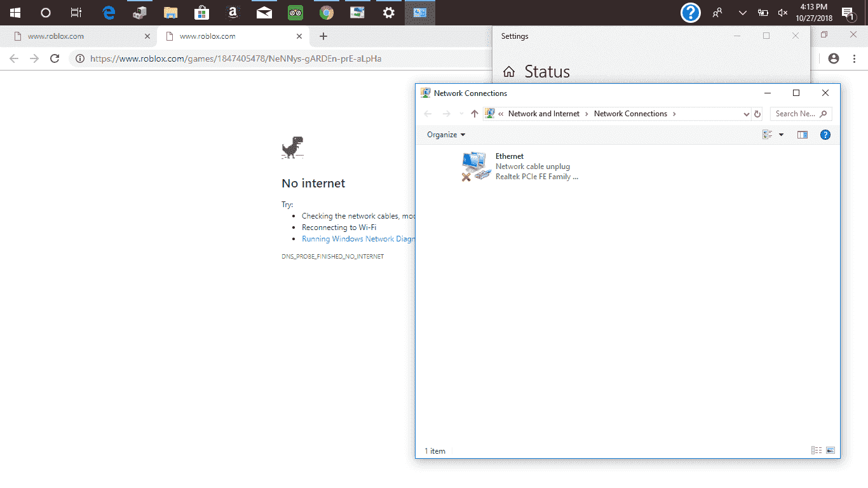
Task: Open address bar history dropdown
Action: tap(746, 114)
